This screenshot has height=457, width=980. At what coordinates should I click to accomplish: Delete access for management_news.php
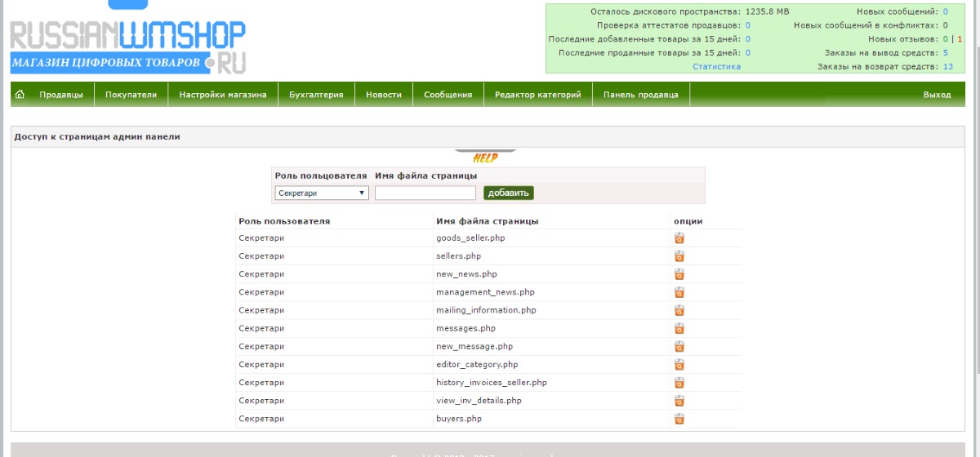tap(679, 292)
